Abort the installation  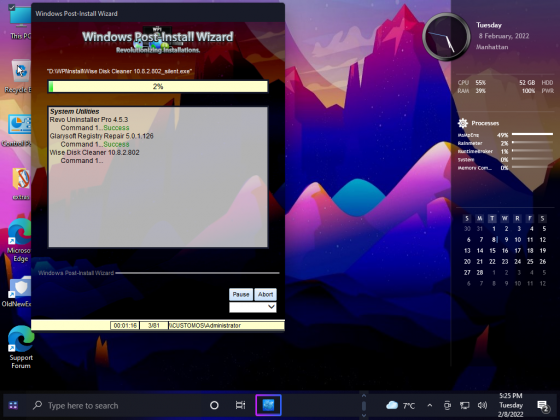[265, 294]
